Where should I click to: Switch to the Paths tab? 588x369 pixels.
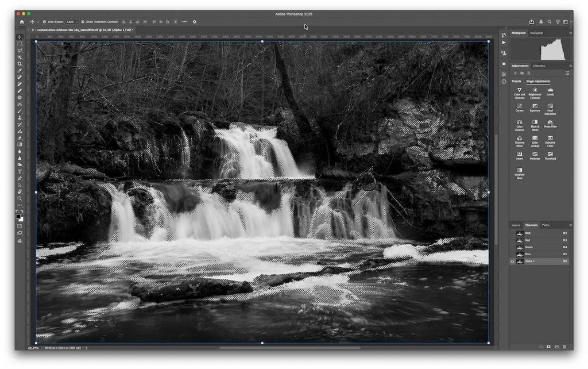[546, 225]
